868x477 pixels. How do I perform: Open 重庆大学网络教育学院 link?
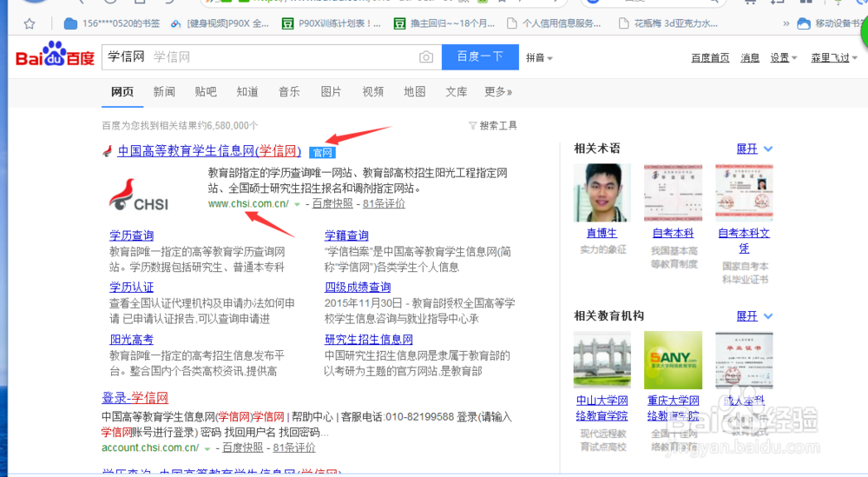click(674, 407)
